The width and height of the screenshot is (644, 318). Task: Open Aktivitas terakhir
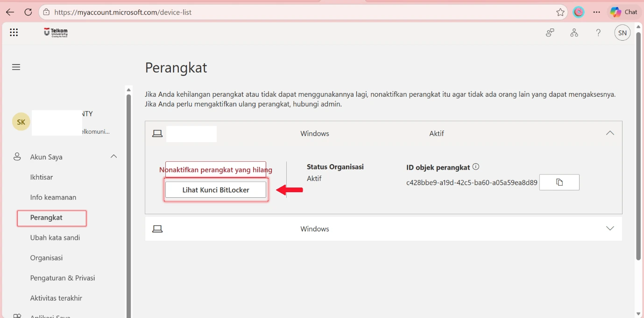coord(56,298)
